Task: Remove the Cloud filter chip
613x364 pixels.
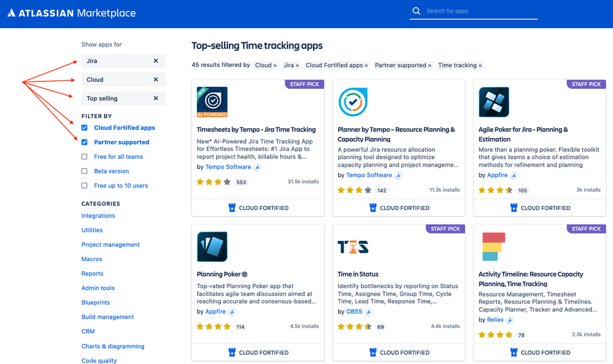Action: [275, 66]
